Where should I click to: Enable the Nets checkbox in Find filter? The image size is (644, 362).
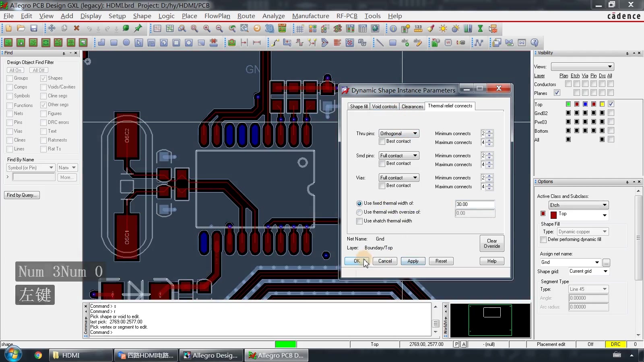[10, 114]
